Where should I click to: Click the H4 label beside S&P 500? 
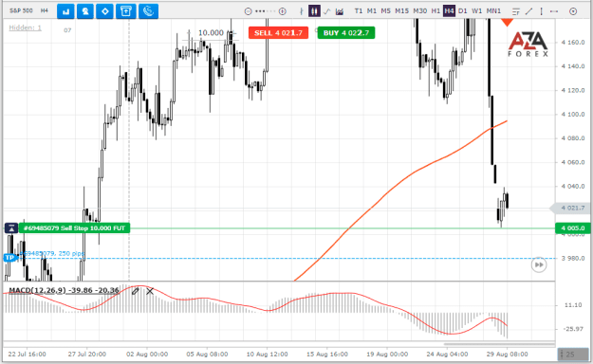(x=45, y=10)
